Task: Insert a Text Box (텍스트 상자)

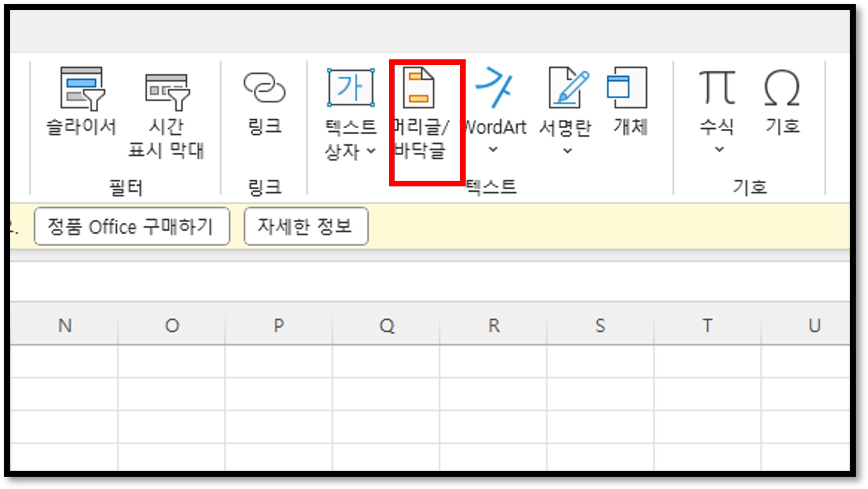Action: (350, 88)
